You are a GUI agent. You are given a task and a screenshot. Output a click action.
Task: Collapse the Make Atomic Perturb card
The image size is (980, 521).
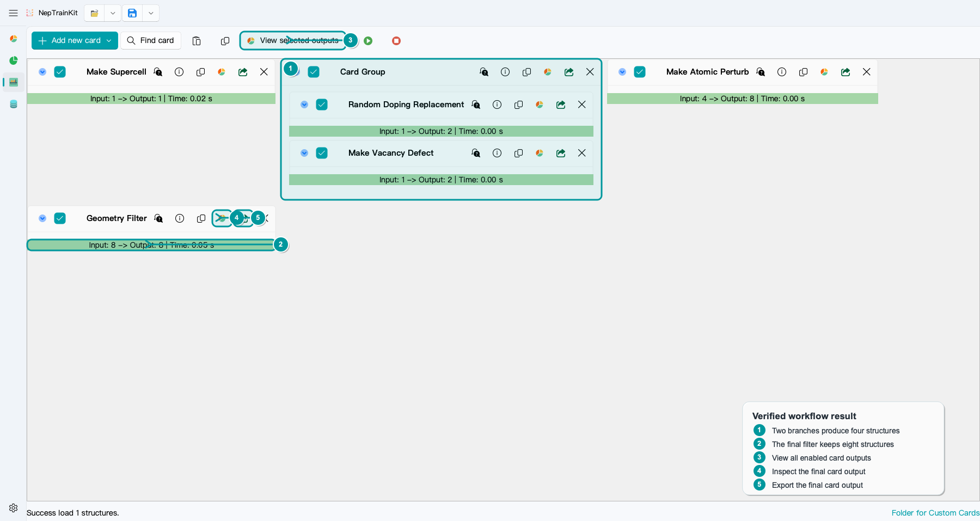(622, 72)
